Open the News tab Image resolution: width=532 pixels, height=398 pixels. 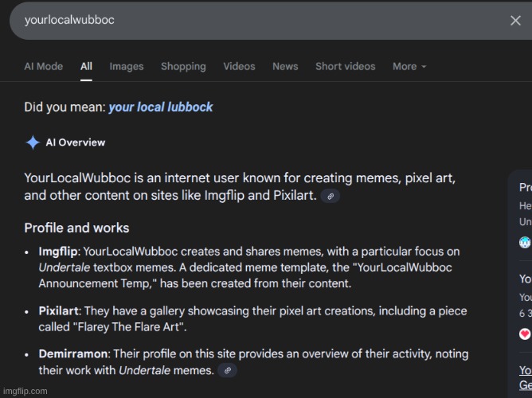(x=285, y=66)
